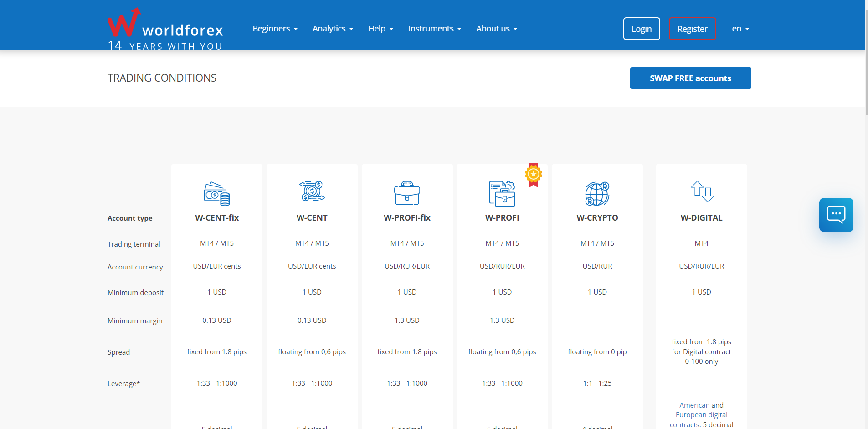Viewport: 868px width, 429px height.
Task: Click the W-PROFI-fix briefcase icon
Action: [407, 193]
